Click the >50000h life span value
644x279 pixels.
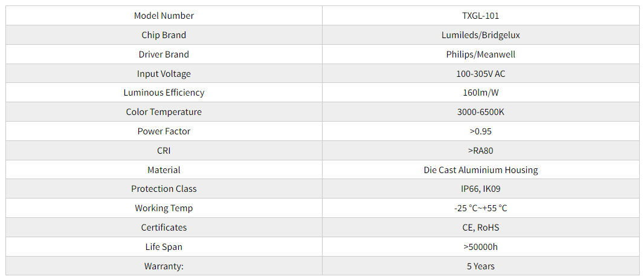[480, 247]
